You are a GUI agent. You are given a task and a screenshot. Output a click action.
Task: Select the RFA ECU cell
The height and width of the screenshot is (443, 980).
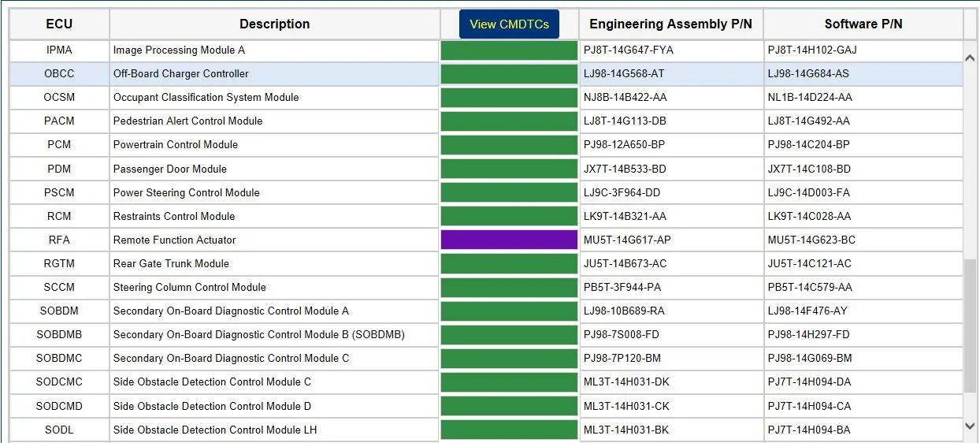pyautogui.click(x=59, y=240)
